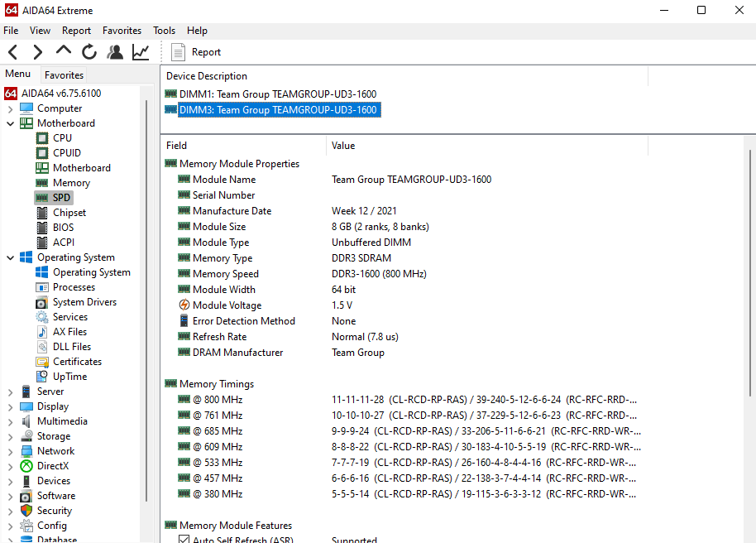Click the Module Voltage lightning icon

[184, 305]
